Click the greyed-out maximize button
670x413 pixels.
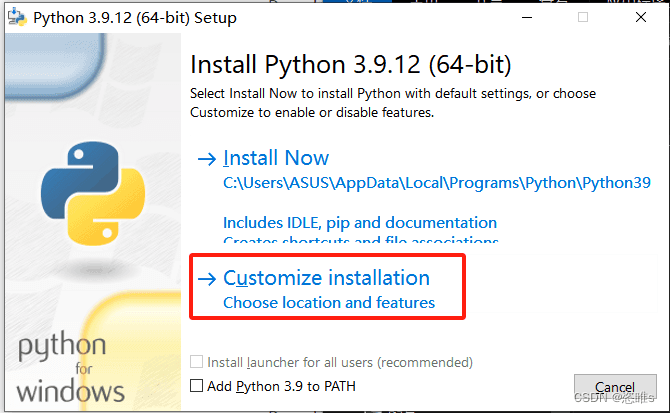tap(584, 17)
